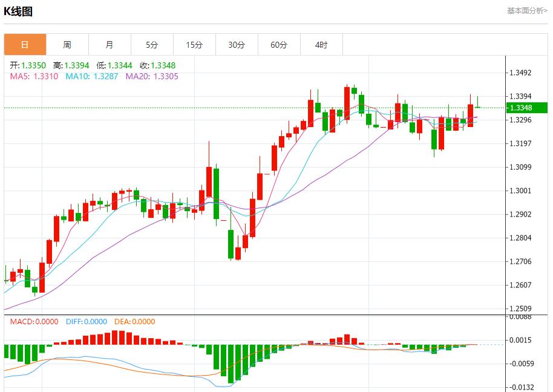Viewport: 553px width, 392px height.
Task: Switch to the 月 monthly tab
Action: (110, 45)
